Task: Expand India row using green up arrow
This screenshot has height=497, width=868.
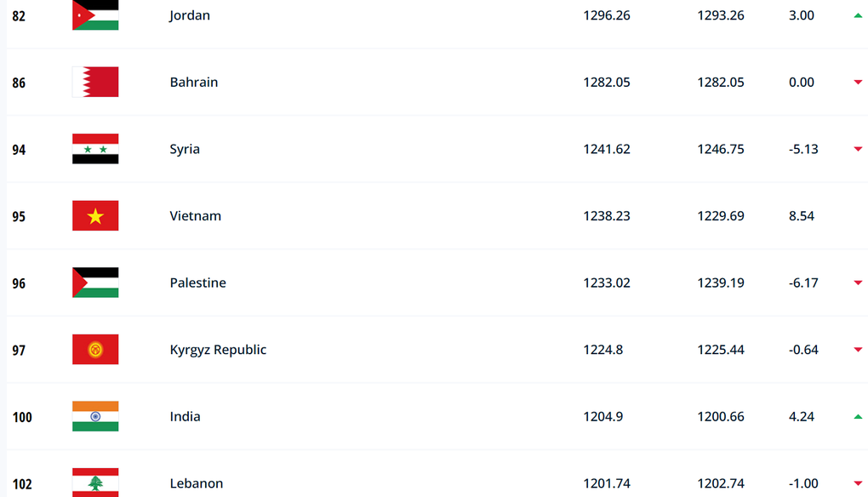Action: click(x=858, y=417)
